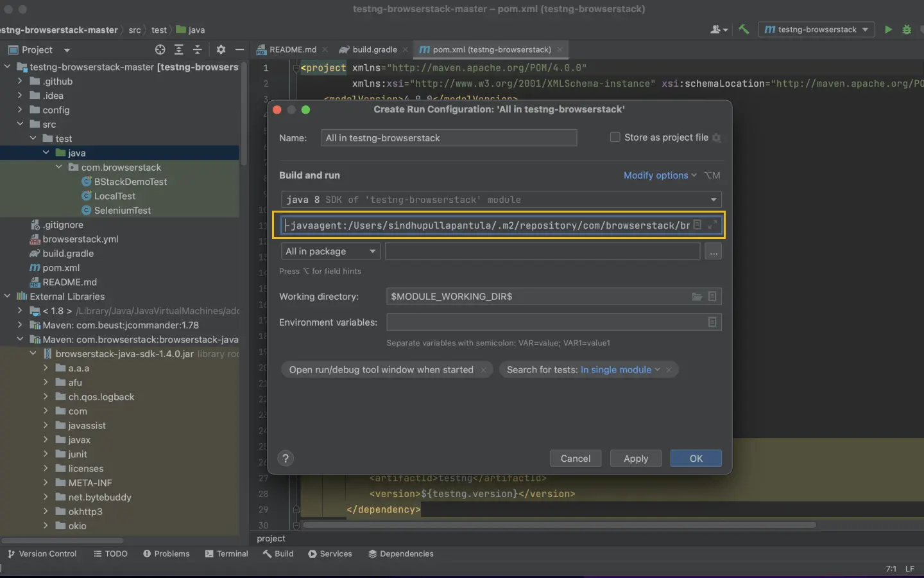Click the Build project hammer icon
This screenshot has height=578, width=924.
pos(744,30)
